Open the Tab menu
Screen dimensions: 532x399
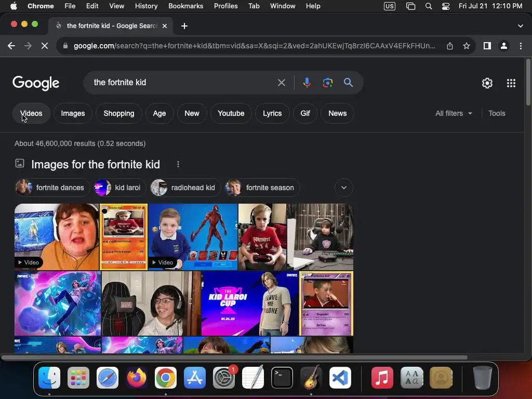(254, 6)
